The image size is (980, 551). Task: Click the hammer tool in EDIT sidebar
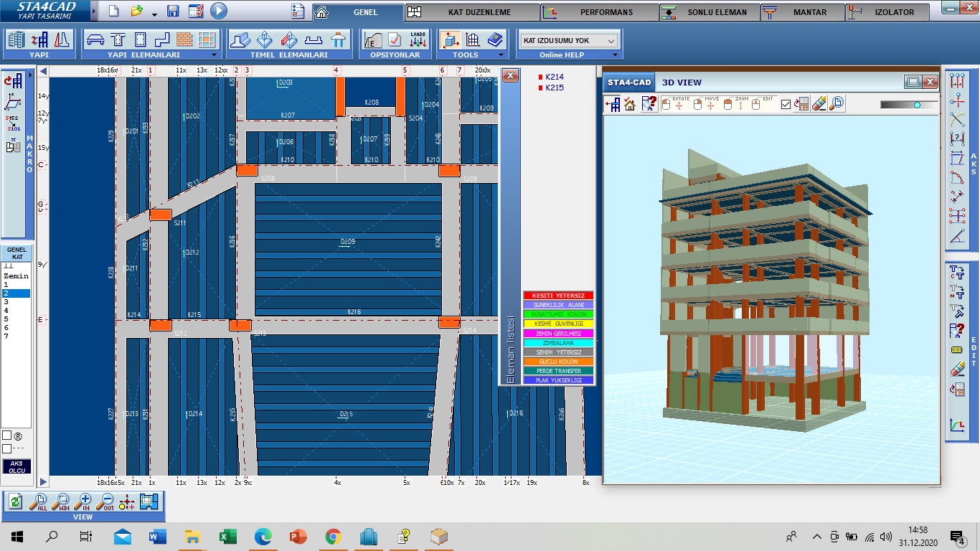[x=957, y=311]
